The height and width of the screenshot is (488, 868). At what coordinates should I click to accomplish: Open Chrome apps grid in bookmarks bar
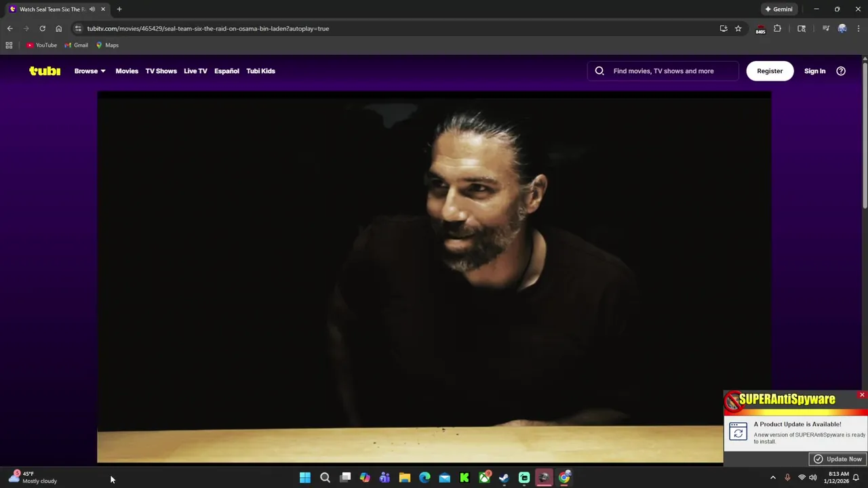9,45
